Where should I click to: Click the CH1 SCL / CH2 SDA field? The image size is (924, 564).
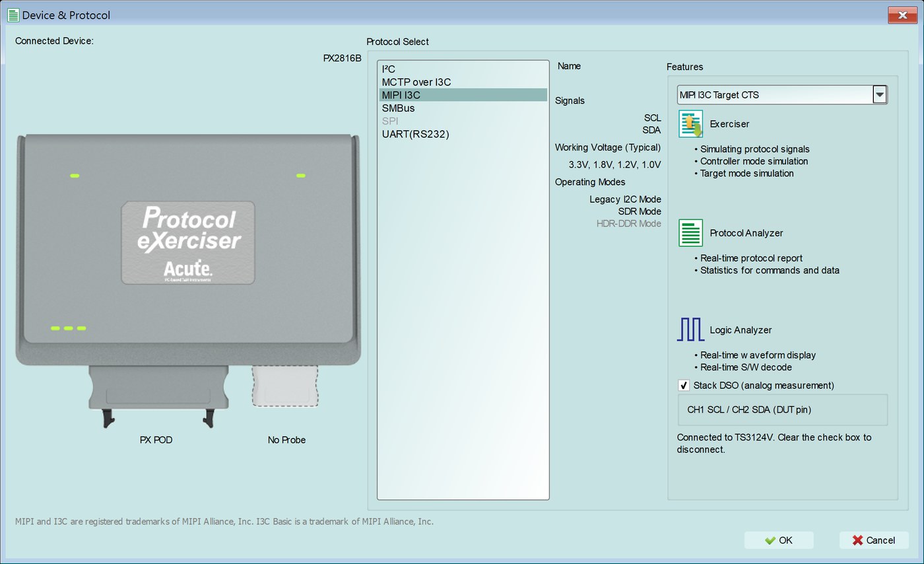pos(783,410)
